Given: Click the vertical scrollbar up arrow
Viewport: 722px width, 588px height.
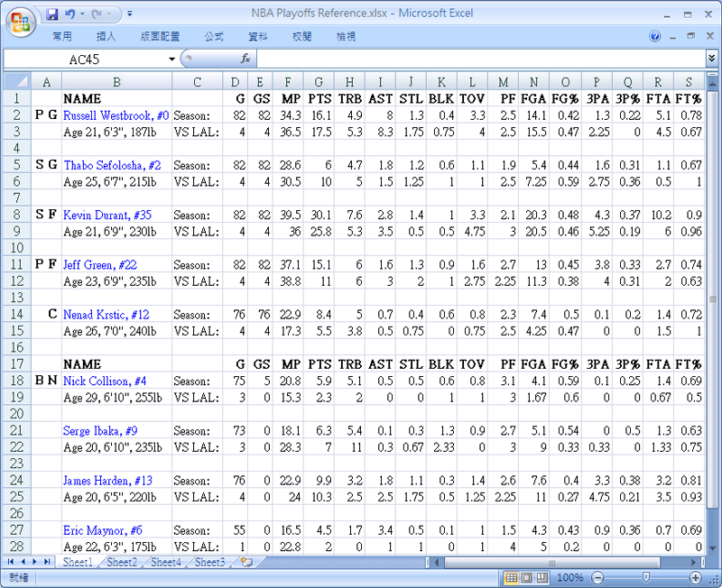Looking at the screenshot, I should [x=712, y=83].
